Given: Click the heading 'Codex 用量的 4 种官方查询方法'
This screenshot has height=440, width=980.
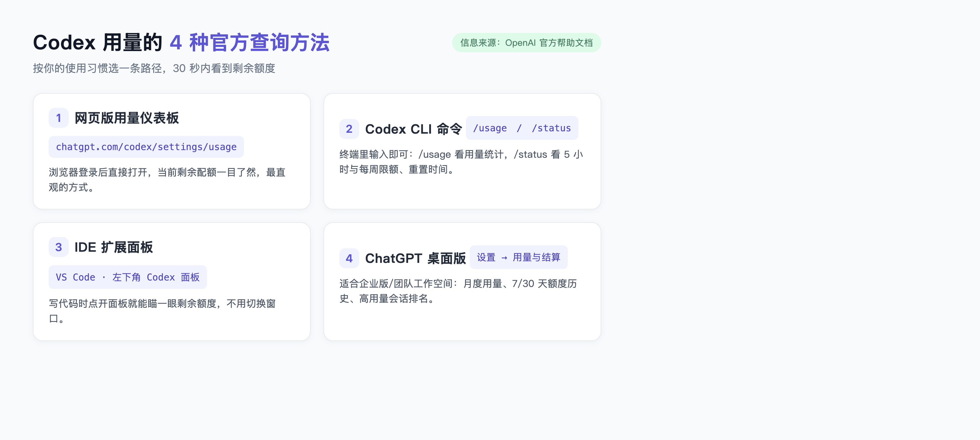Looking at the screenshot, I should [x=181, y=42].
